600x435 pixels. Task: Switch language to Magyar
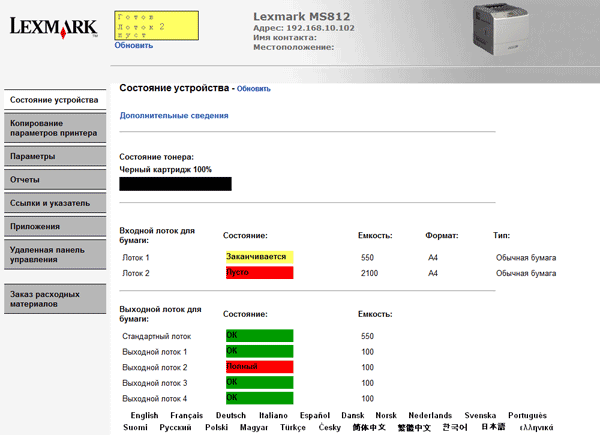click(x=254, y=427)
